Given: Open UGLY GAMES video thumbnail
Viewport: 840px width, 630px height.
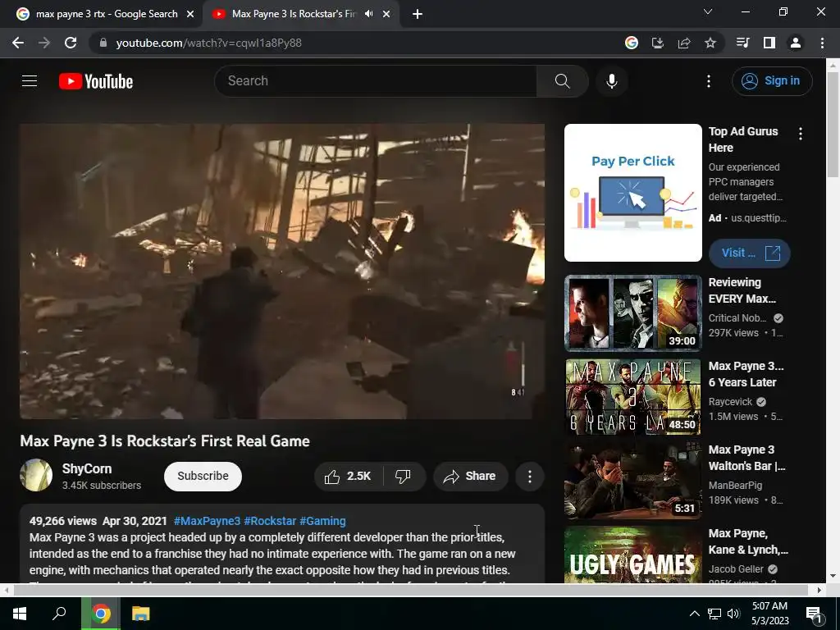Looking at the screenshot, I should [x=632, y=555].
